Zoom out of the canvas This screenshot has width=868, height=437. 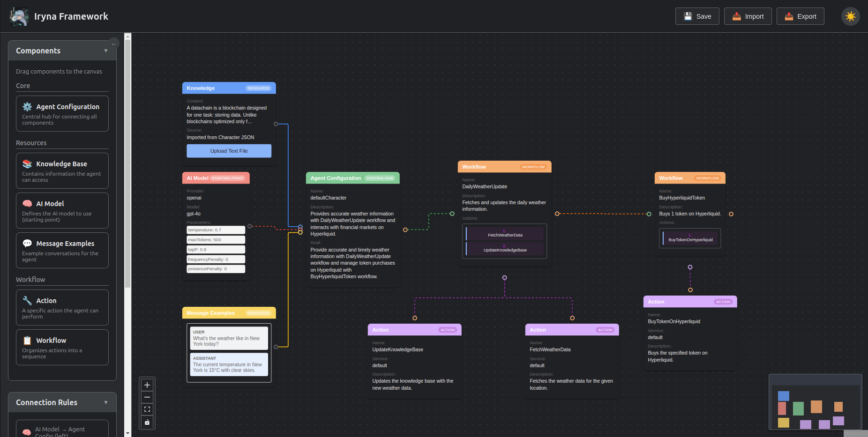pyautogui.click(x=147, y=397)
